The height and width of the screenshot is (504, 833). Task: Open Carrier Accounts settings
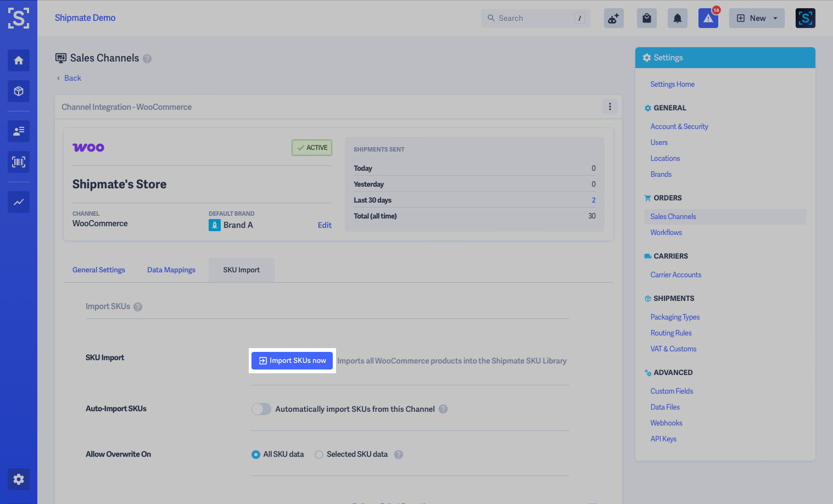[676, 275]
